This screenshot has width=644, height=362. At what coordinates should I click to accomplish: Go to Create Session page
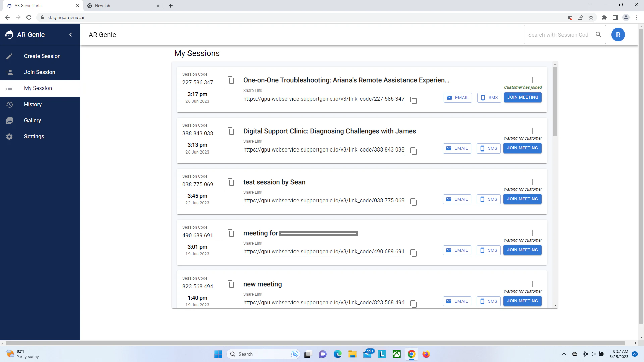42,56
